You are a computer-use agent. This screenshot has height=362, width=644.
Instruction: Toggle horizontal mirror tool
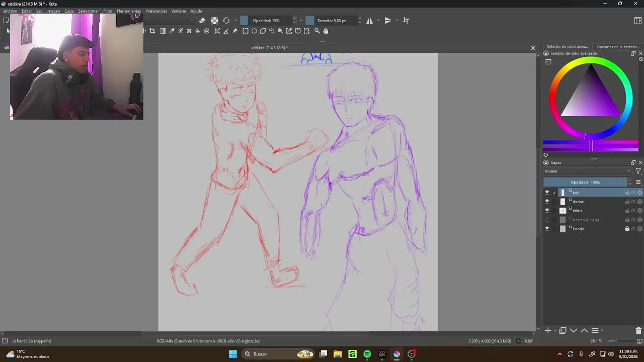[x=370, y=21]
